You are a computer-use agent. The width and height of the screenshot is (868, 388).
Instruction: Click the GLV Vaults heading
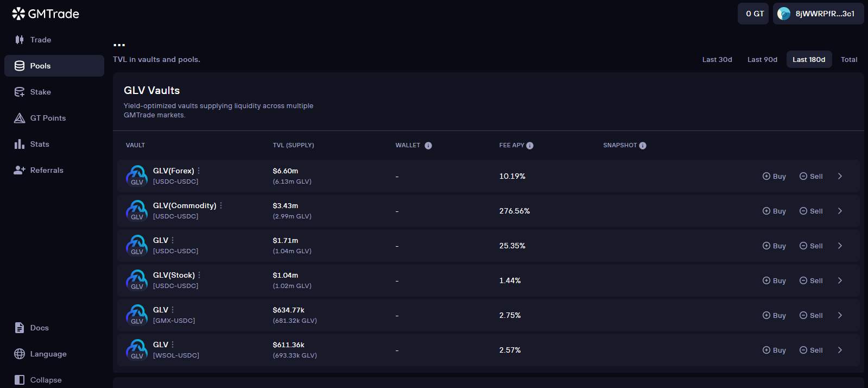tap(151, 90)
